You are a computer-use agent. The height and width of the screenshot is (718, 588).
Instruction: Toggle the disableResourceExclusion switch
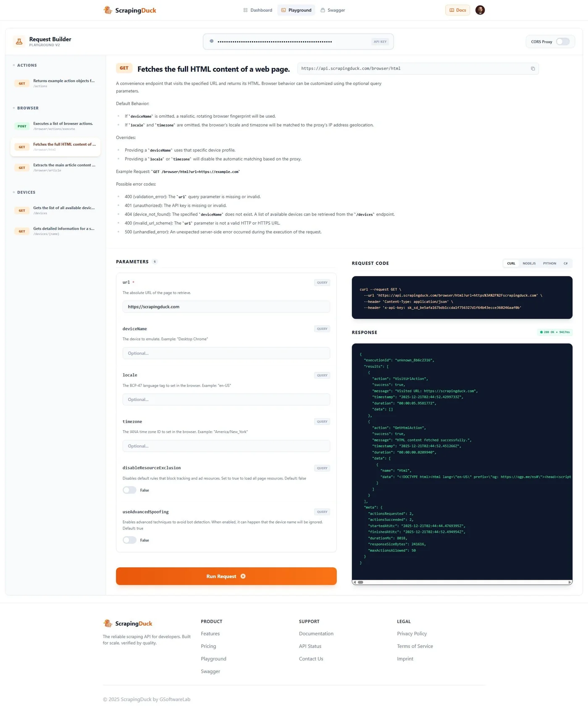coord(129,490)
